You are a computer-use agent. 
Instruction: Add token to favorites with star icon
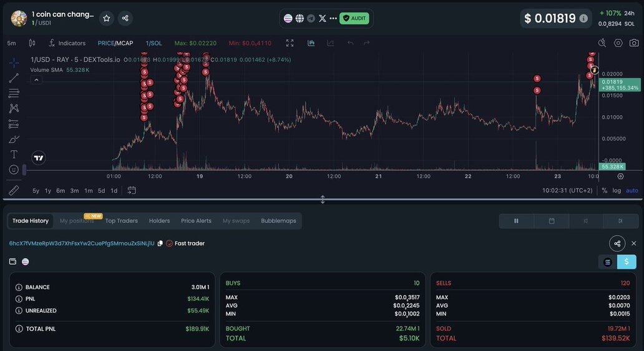pos(106,18)
